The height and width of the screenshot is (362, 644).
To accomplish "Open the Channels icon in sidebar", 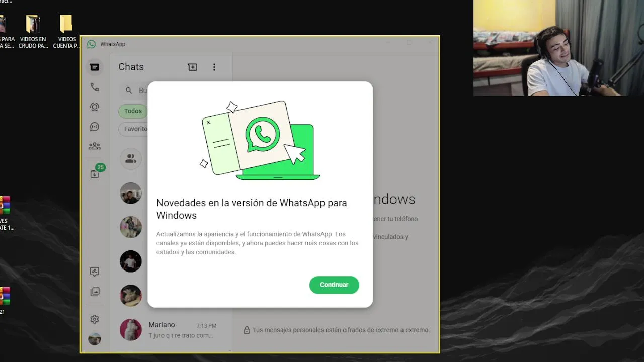I will coord(94,127).
